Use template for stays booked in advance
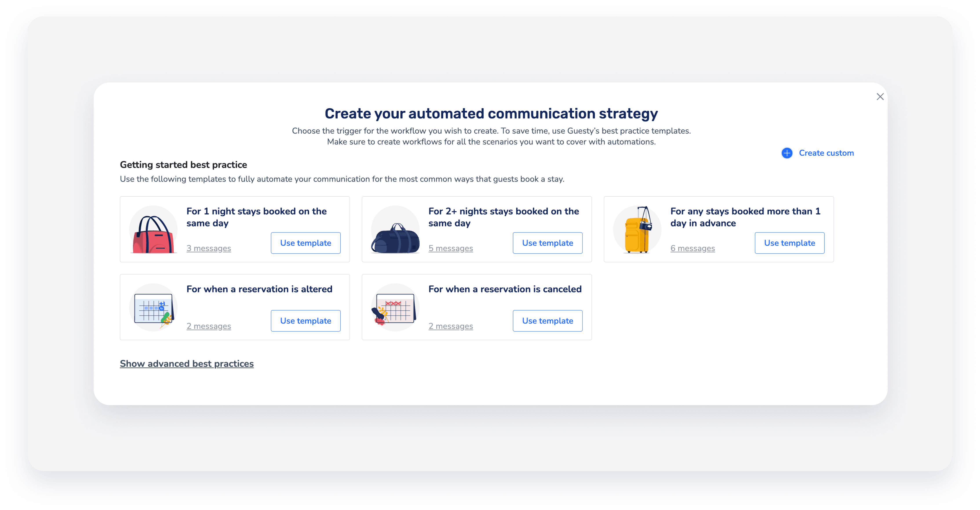 (789, 243)
